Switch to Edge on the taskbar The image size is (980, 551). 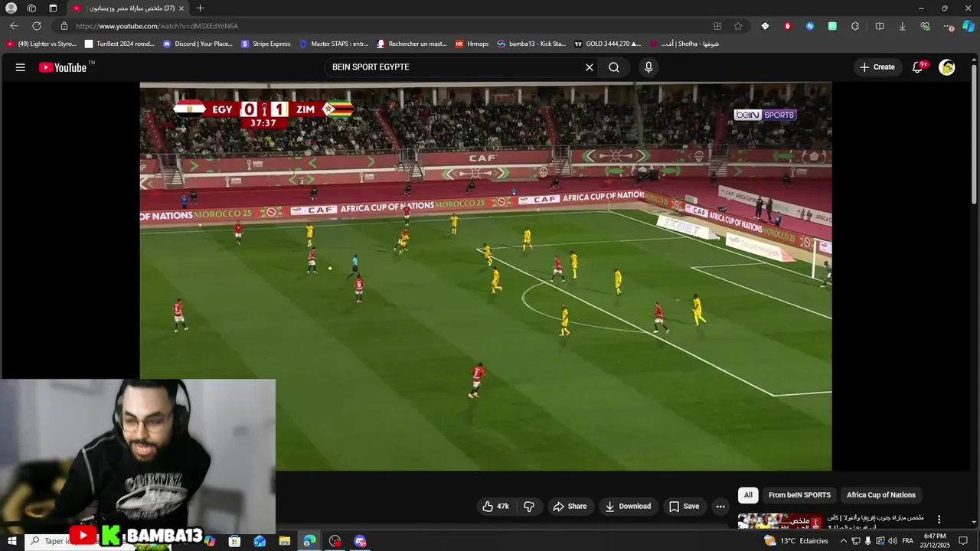pyautogui.click(x=309, y=541)
